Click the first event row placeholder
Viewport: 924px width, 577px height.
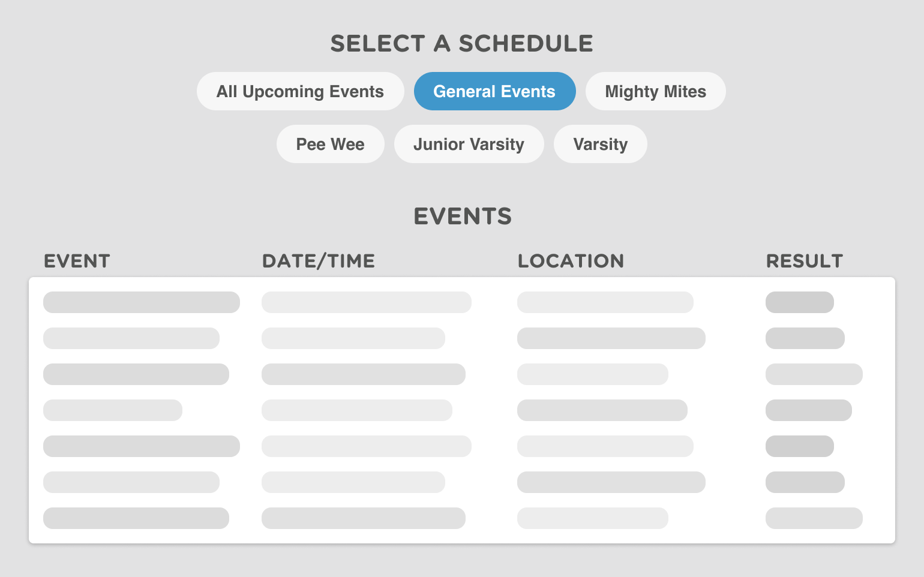[141, 302]
